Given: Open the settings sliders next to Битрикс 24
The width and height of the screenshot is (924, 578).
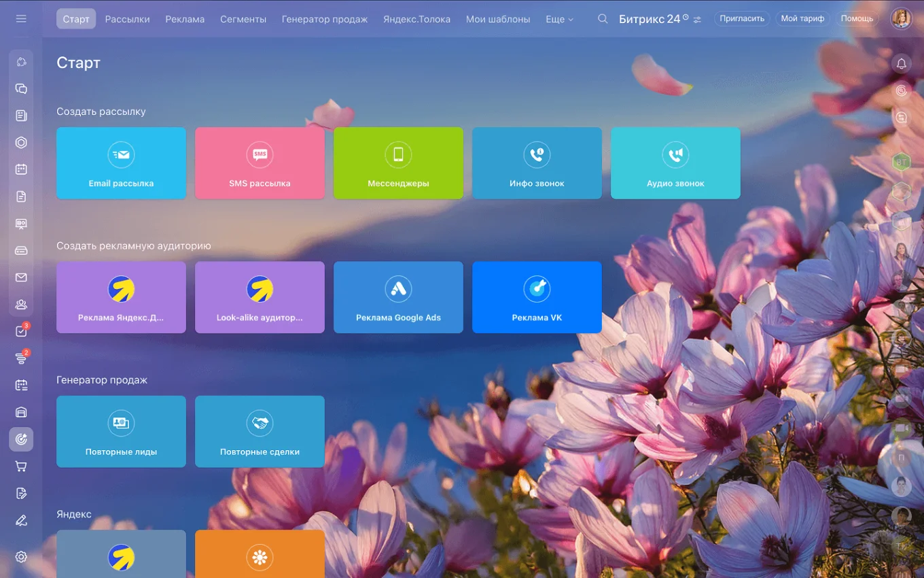Looking at the screenshot, I should (697, 20).
